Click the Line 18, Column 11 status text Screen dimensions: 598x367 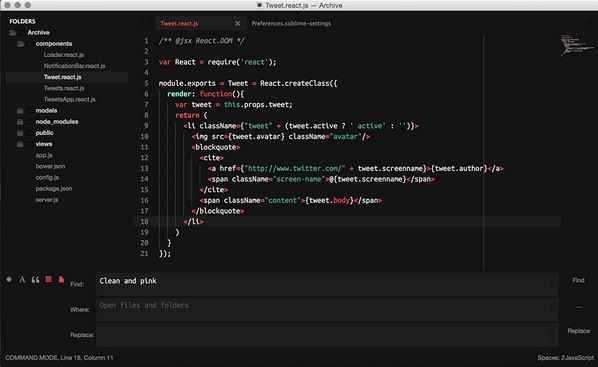click(87, 358)
